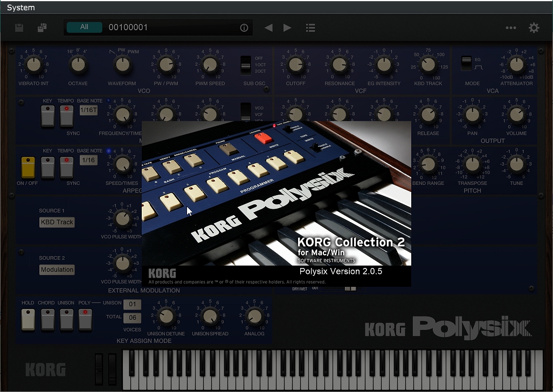The image size is (553, 392).
Task: Click the save-as copy preset icon
Action: pyautogui.click(x=42, y=27)
